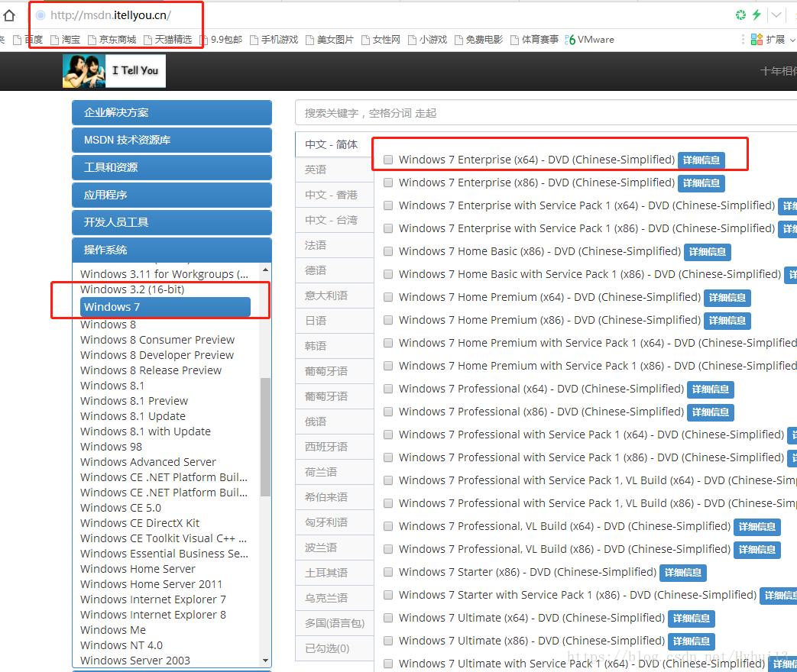Open the 9.9包邮 bookmark
Viewport: 797px width, 672px height.
(x=221, y=40)
